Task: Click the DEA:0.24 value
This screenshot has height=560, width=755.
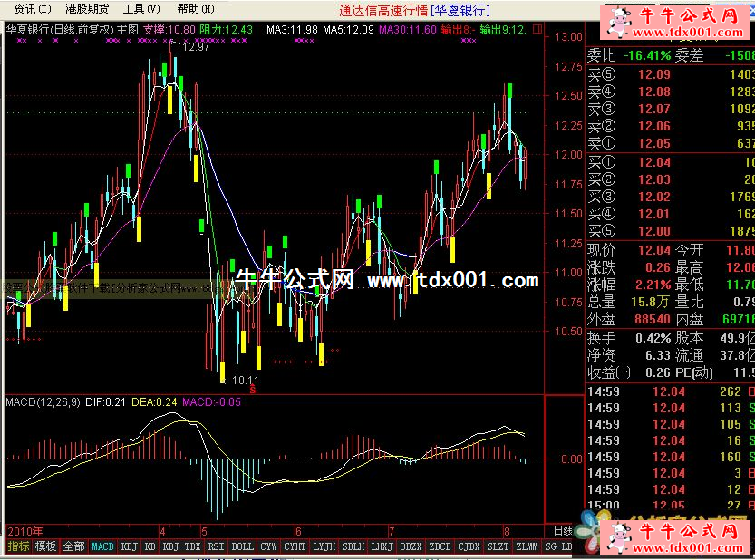Action: coord(154,402)
